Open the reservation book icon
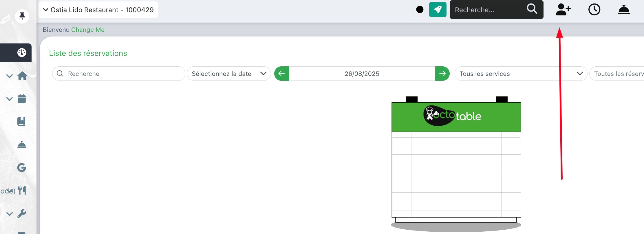The image size is (644, 234). click(x=21, y=121)
